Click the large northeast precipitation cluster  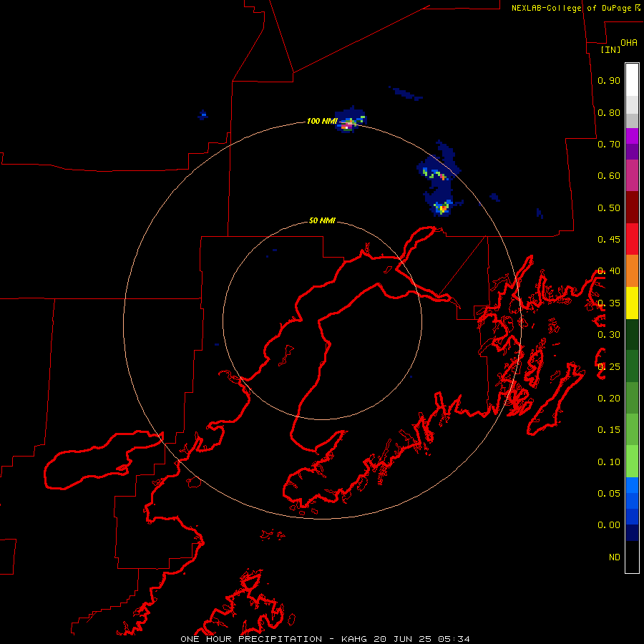click(439, 179)
